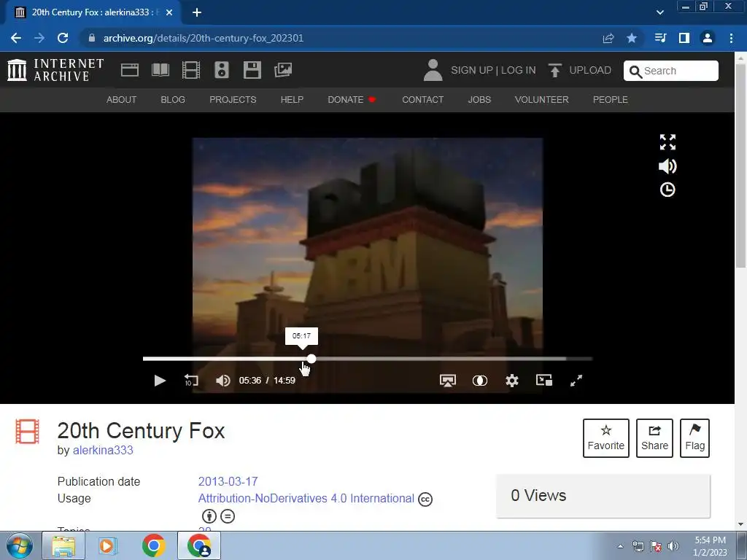Image resolution: width=747 pixels, height=560 pixels.
Task: Close the 20th Century Fox tab
Action: coord(169,12)
